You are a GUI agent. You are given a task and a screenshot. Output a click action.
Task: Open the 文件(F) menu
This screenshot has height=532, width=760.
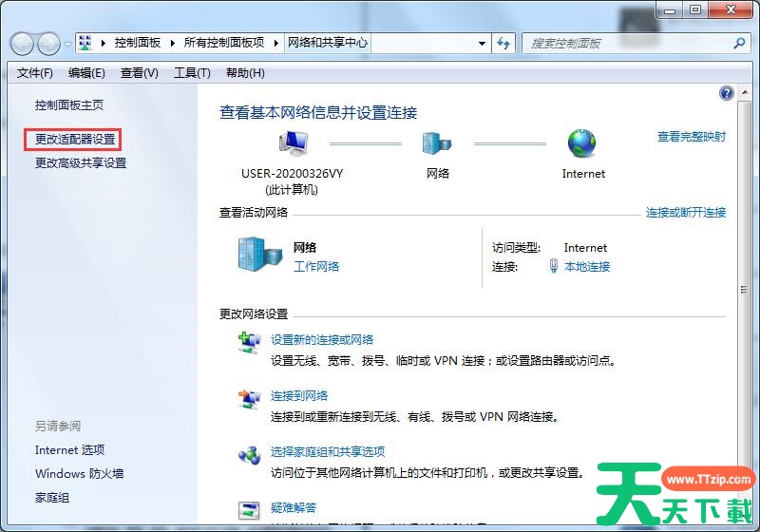click(x=35, y=73)
